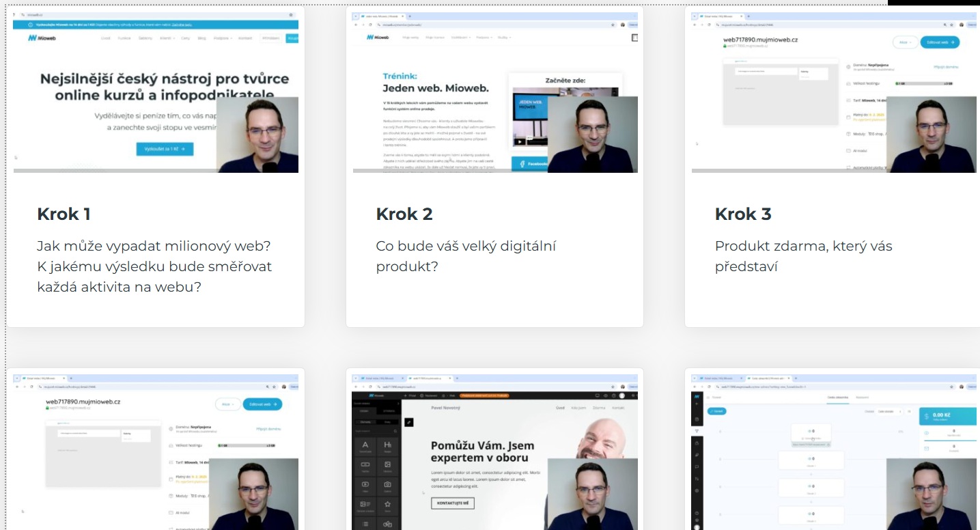Click the camera icon in editor sidebar
This screenshot has height=530, width=980.
coord(387,485)
